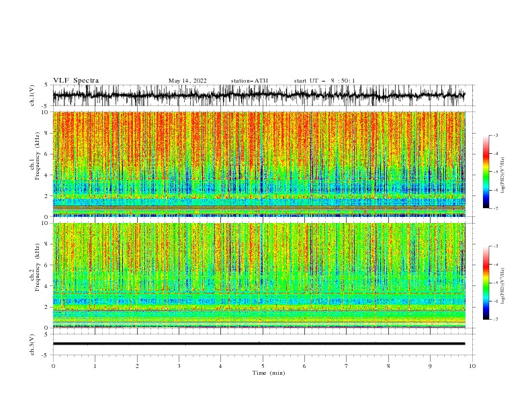532x411 pixels.
Task: Select the "start UT = 8 :50: 1" text
Action: pyautogui.click(x=324, y=81)
